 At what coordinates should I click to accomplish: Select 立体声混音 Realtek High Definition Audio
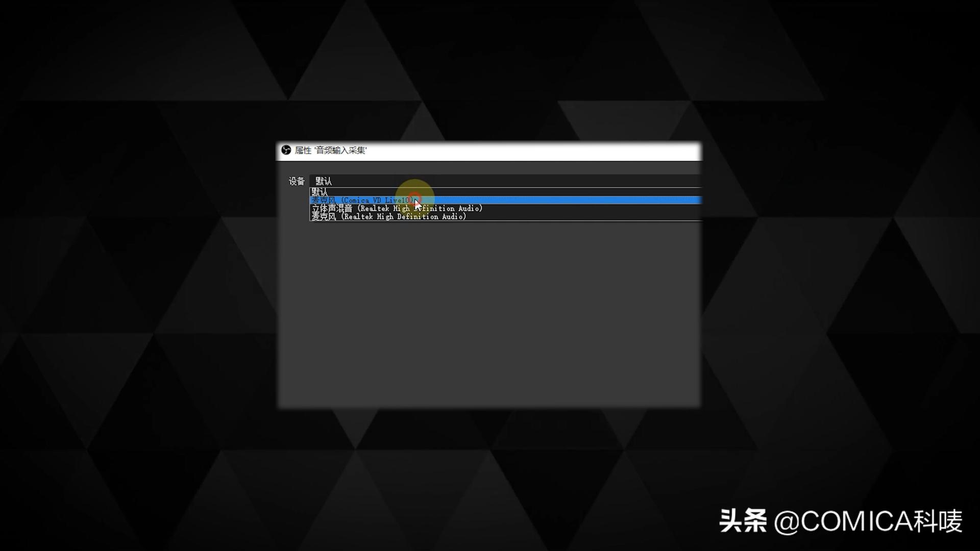point(397,209)
